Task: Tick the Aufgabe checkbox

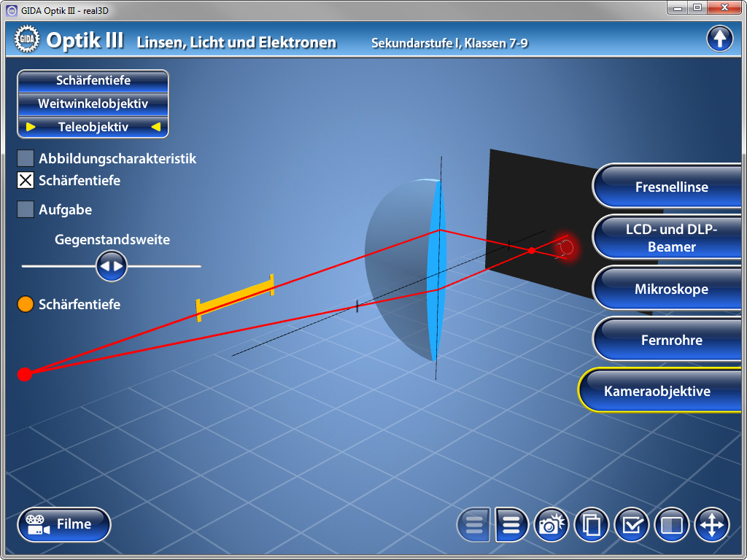Action: pyautogui.click(x=26, y=209)
